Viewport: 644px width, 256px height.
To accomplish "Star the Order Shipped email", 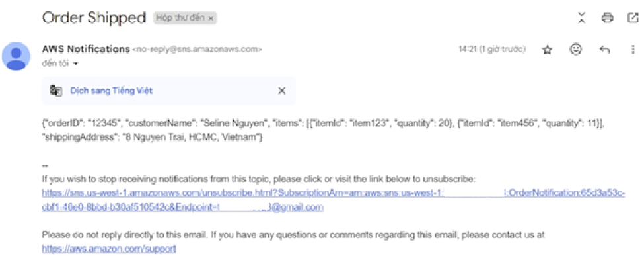I will click(x=547, y=50).
